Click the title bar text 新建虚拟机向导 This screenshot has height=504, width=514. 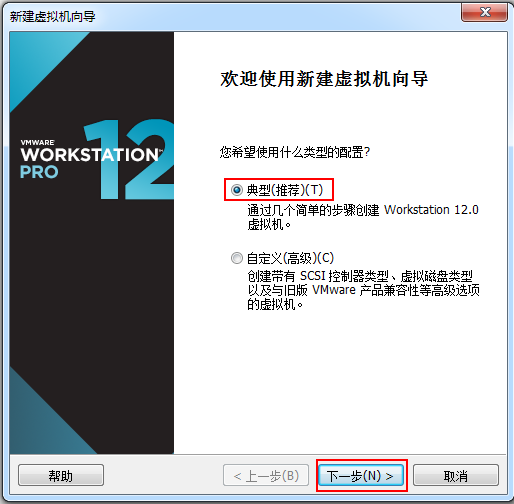tap(53, 16)
